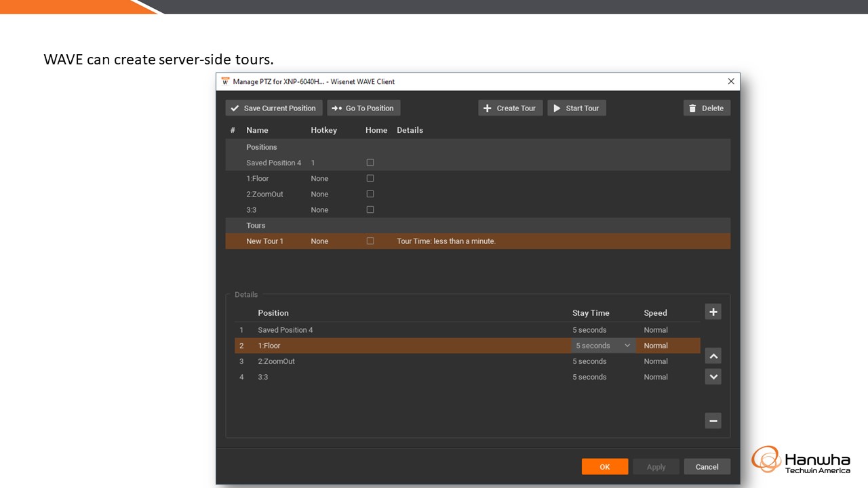Toggle Home checkbox for 2:ZoomOut
868x488 pixels.
click(x=370, y=194)
